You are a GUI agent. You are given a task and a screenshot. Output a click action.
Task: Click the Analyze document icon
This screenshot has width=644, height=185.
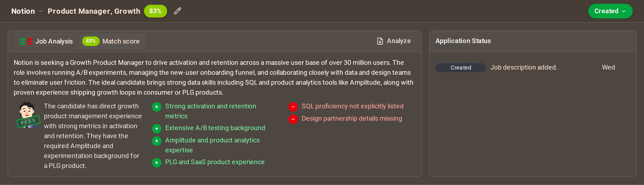380,41
